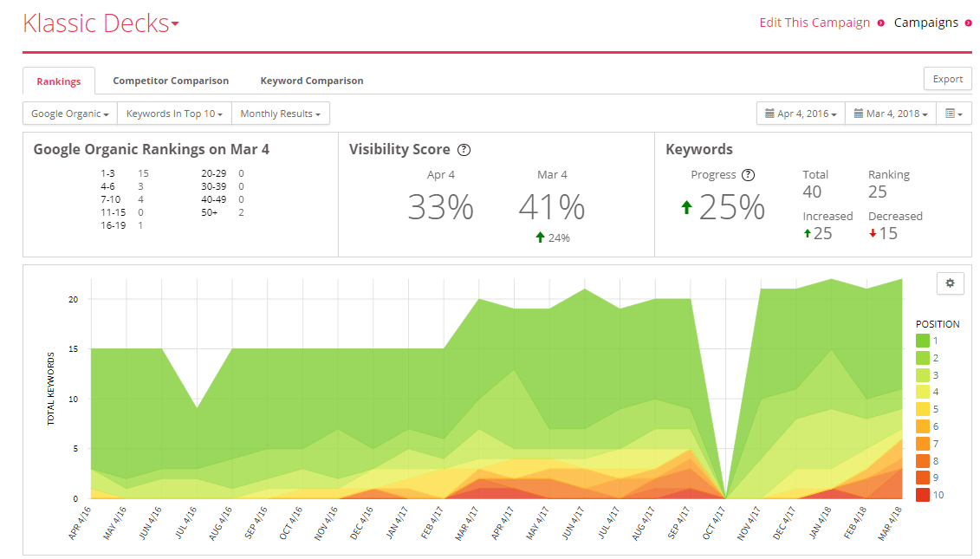Open the Monthly Results dropdown
Viewport: 980px width, 559px height.
coord(281,114)
